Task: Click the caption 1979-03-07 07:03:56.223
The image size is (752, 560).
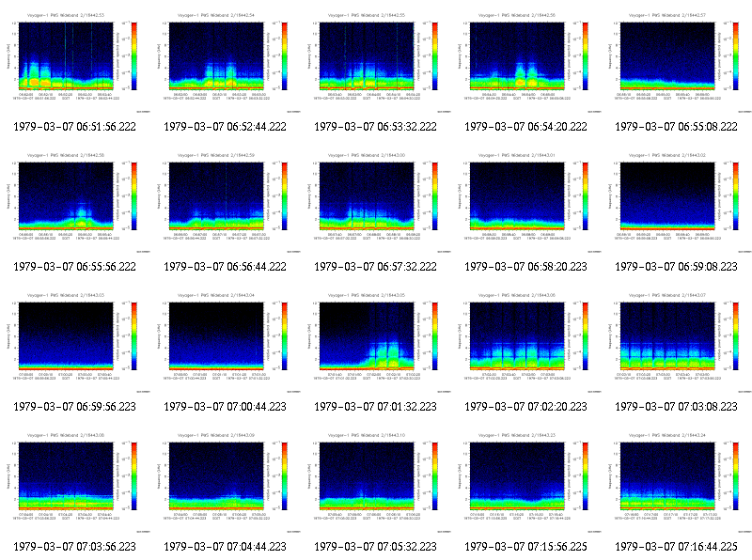Action: [75, 547]
